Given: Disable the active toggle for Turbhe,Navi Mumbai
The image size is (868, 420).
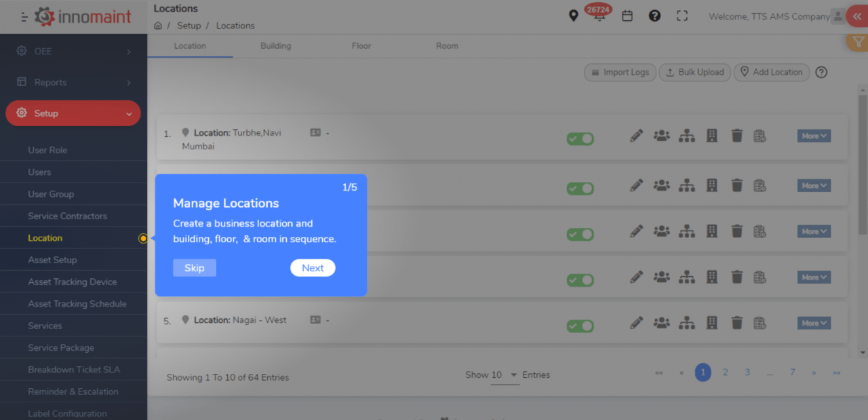Looking at the screenshot, I should pos(580,138).
